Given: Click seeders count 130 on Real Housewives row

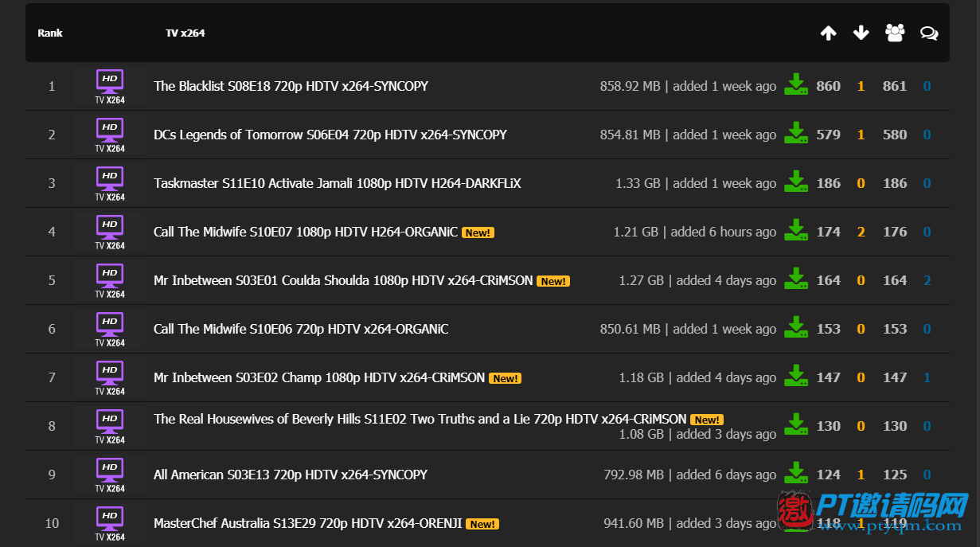Looking at the screenshot, I should [828, 426].
